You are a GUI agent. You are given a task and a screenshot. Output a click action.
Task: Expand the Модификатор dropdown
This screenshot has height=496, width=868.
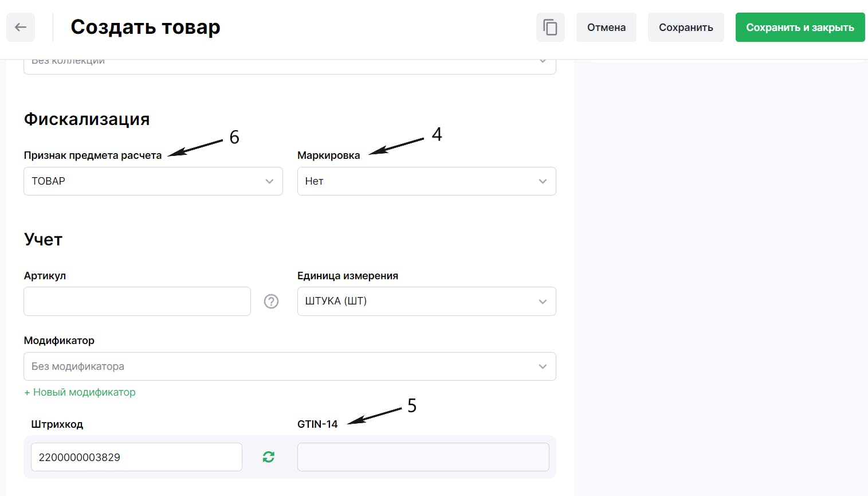(x=289, y=366)
